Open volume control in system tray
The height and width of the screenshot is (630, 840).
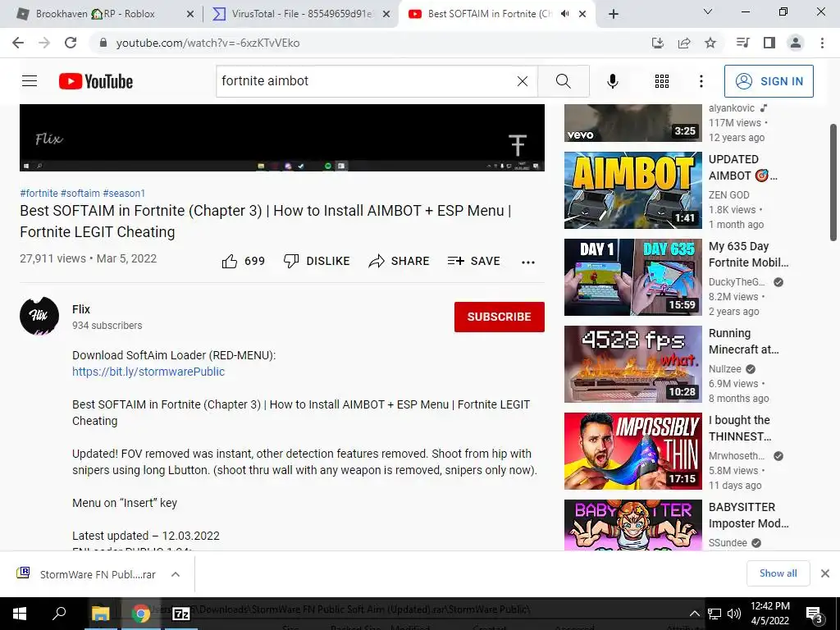pyautogui.click(x=734, y=614)
